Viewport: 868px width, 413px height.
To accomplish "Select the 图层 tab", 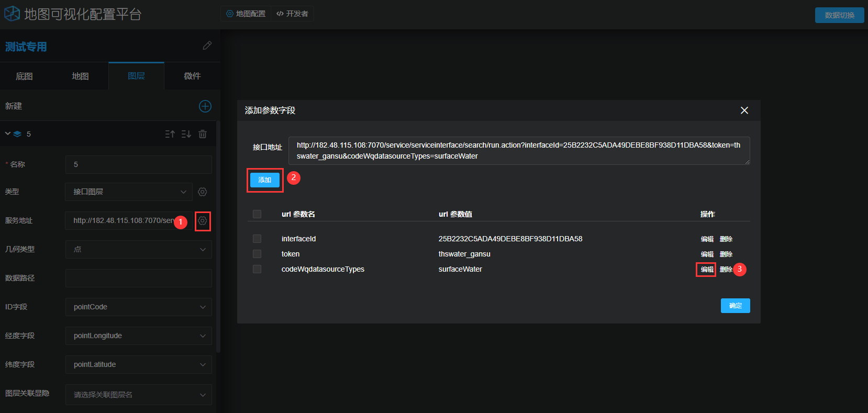I will [136, 76].
